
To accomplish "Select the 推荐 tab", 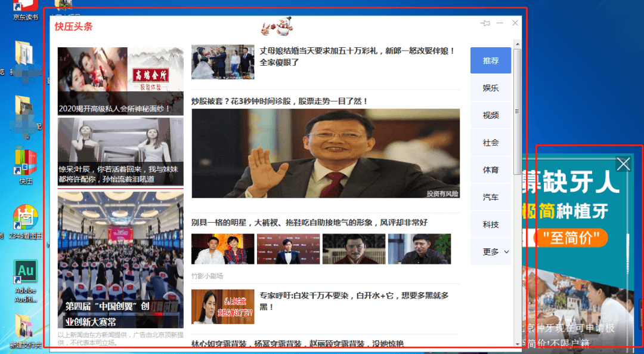I will 491,61.
